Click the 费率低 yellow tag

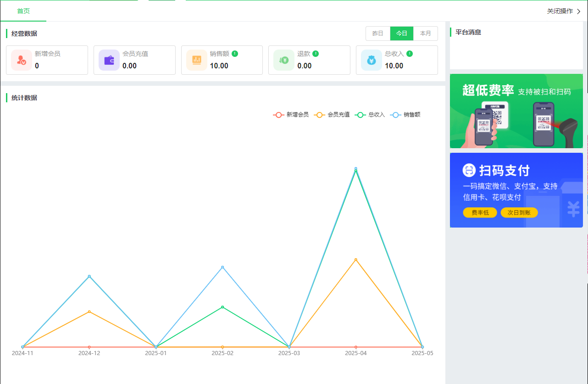point(480,212)
